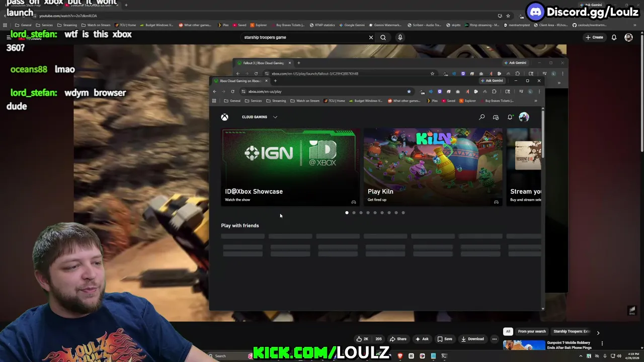Expand the Cloud Gaming dropdown chevron

(x=275, y=117)
